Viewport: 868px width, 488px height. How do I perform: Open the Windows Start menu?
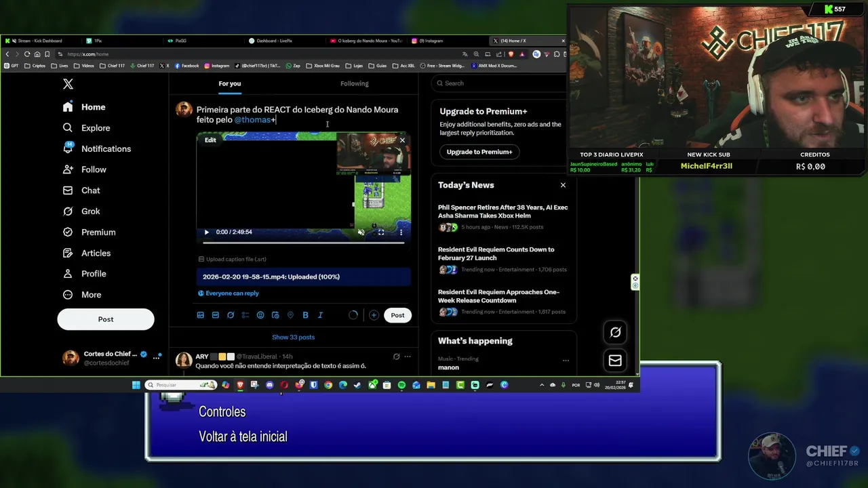pos(136,385)
